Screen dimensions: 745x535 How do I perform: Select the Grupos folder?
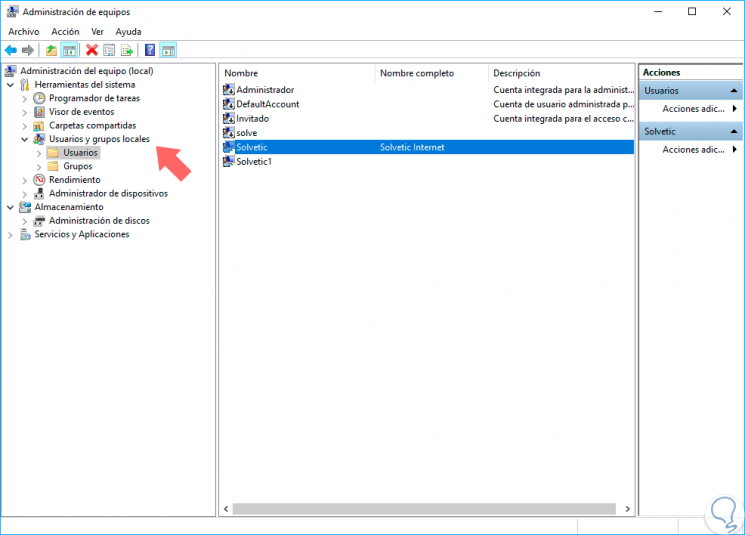click(x=77, y=166)
